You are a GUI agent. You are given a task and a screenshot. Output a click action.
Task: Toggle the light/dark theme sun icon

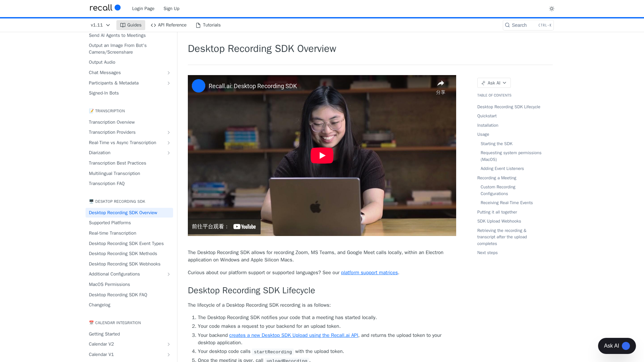(x=551, y=9)
